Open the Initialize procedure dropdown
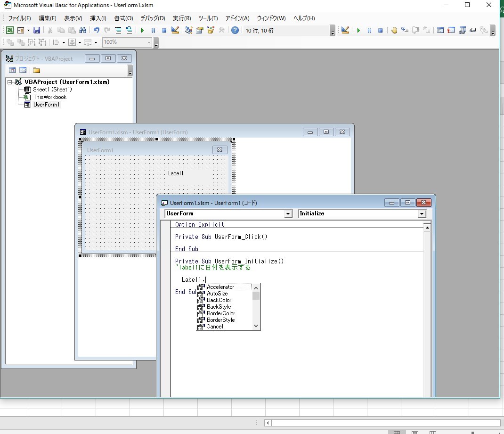Screen dimensions: 504x434 pos(422,214)
